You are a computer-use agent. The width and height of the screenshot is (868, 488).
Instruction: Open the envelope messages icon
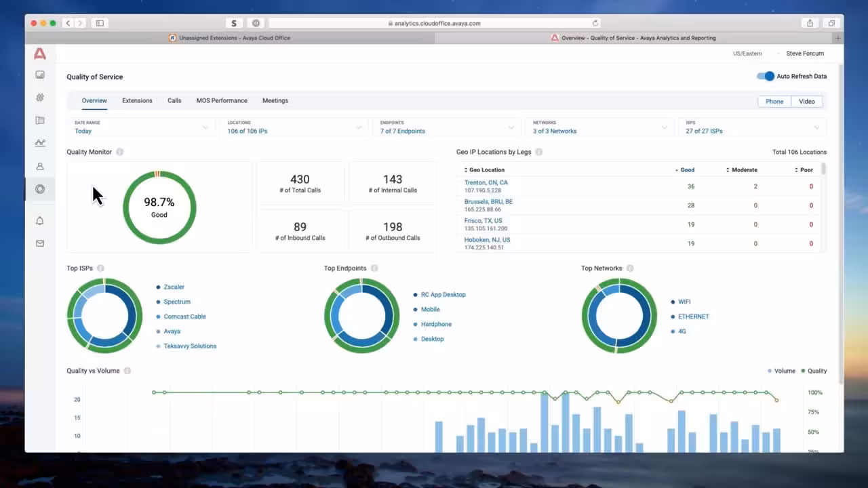(40, 243)
